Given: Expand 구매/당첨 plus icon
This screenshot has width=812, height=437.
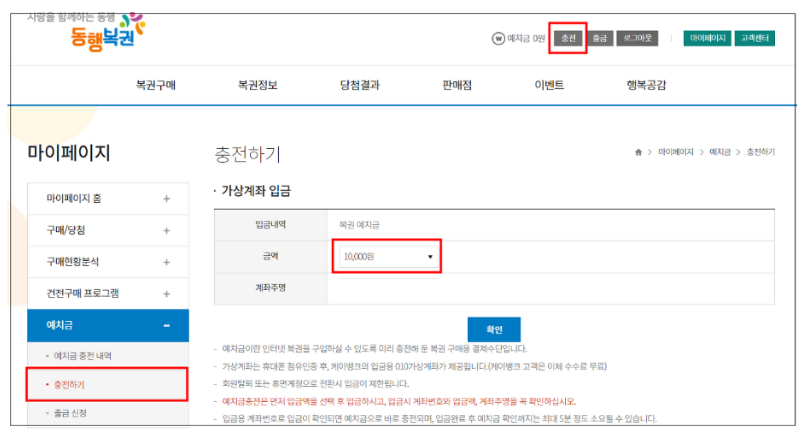Looking at the screenshot, I should point(166,231).
